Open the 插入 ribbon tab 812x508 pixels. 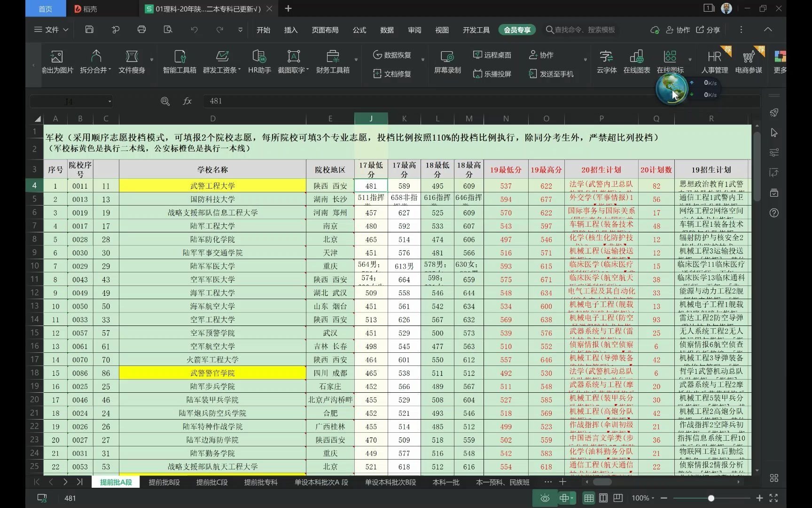(291, 30)
